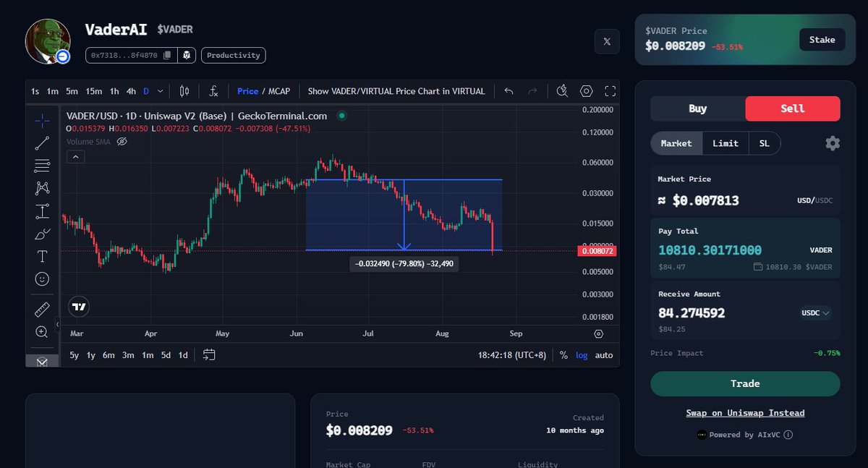Set chart range to 1y
This screenshot has height=468, width=868.
pos(91,355)
